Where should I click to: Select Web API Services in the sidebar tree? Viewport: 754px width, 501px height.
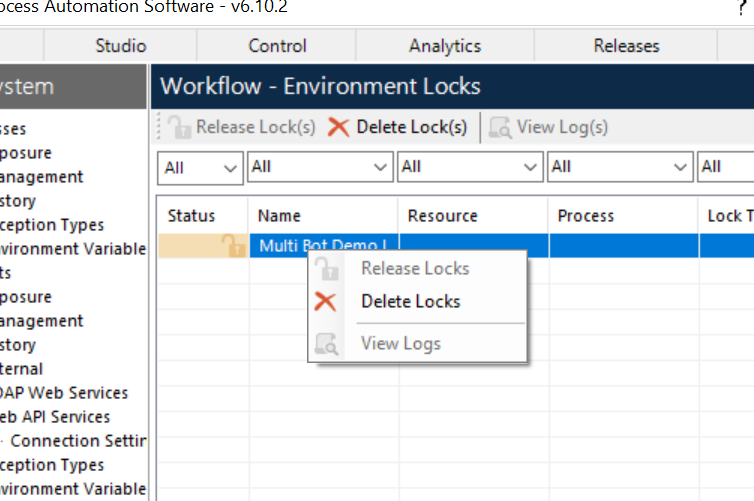[55, 417]
